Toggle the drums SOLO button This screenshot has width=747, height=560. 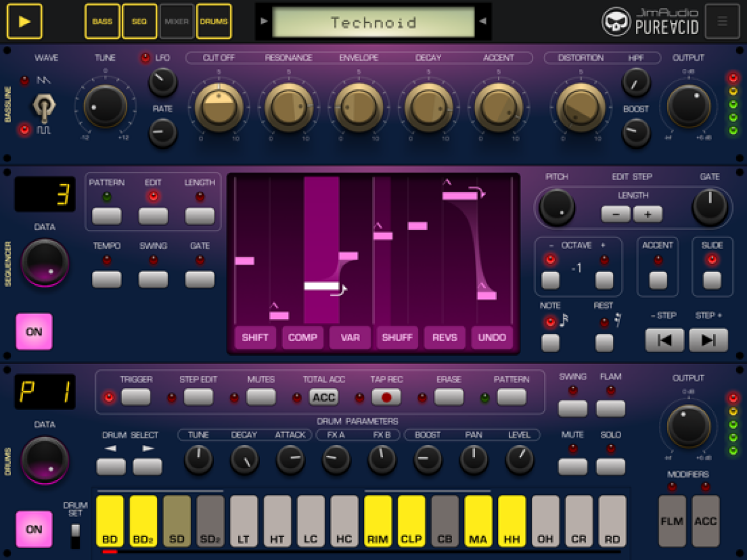(610, 467)
